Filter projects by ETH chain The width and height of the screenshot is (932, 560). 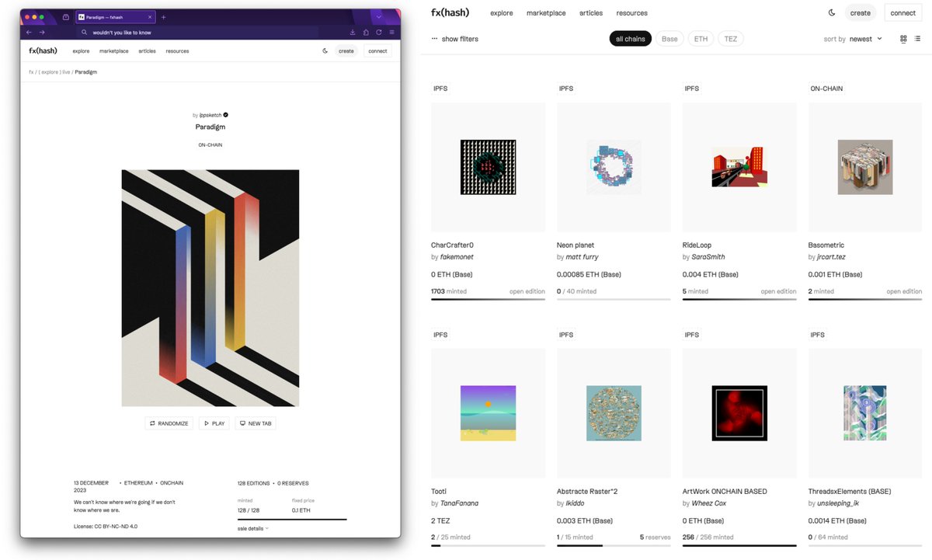[701, 39]
